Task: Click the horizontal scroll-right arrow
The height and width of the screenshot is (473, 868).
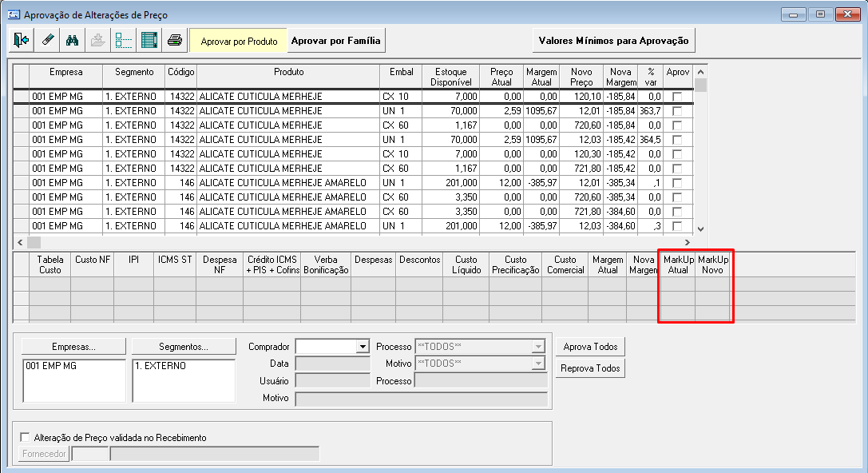Action: pos(687,242)
